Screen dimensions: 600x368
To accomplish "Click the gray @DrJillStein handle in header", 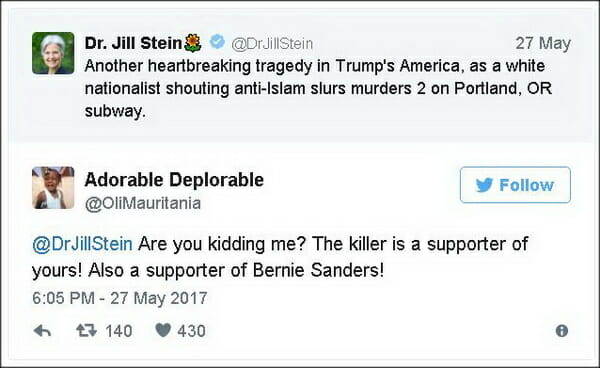I will tap(272, 44).
